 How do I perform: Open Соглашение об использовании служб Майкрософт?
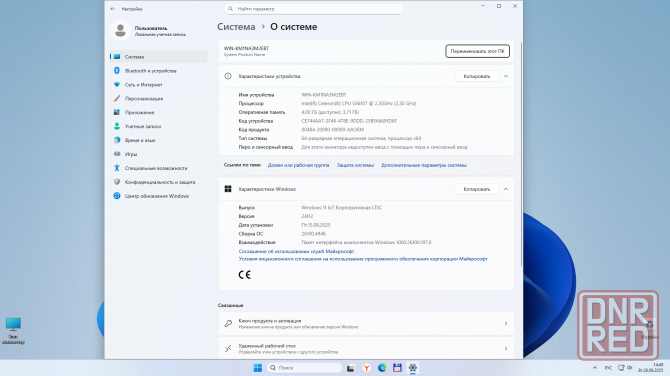296,251
